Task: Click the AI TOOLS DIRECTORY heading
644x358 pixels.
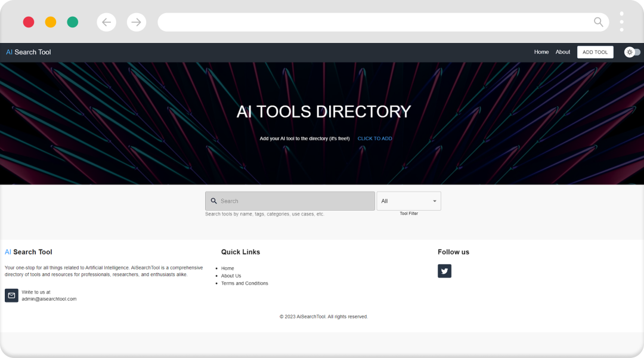Action: pos(324,112)
